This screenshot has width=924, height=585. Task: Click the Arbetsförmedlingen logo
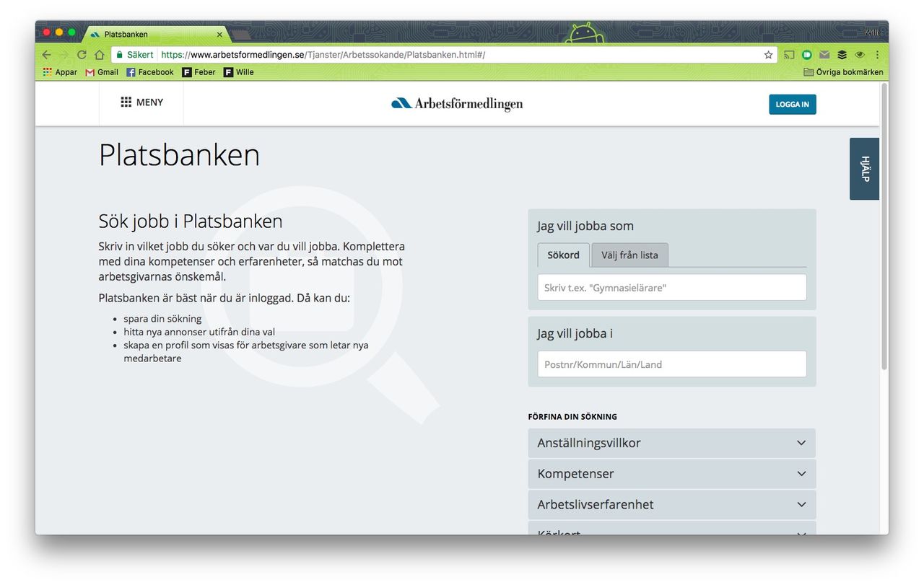(x=457, y=104)
